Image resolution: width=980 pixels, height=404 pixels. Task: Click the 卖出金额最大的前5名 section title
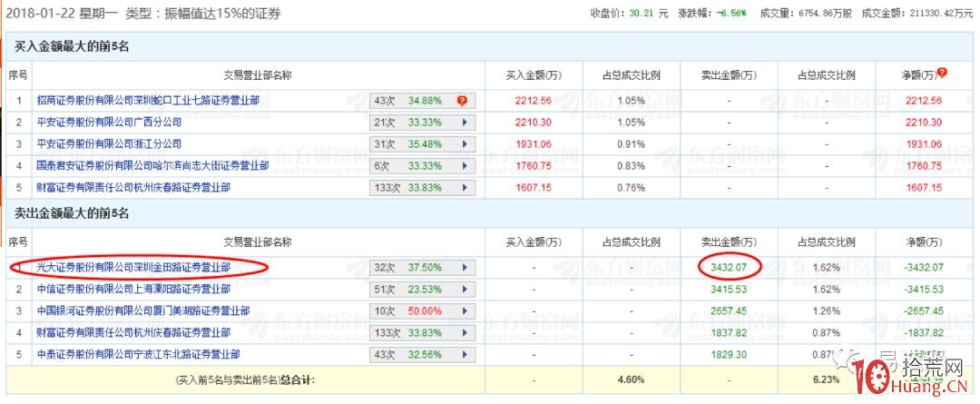72,214
